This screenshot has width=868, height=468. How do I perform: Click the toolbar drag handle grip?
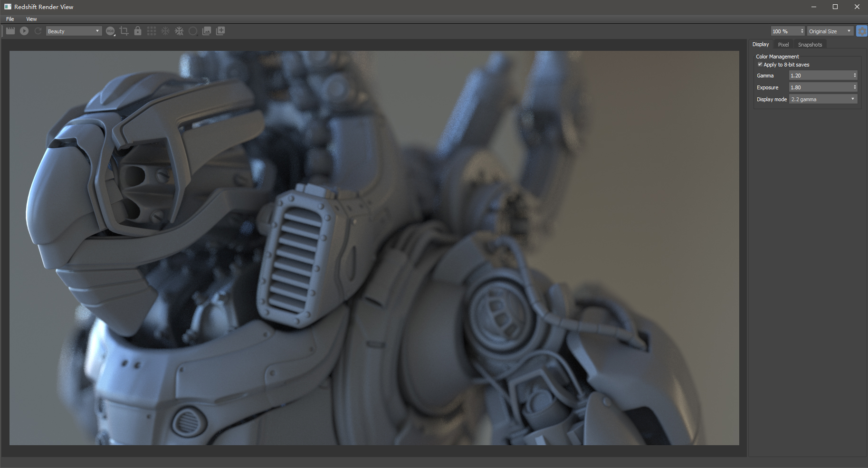pyautogui.click(x=2, y=31)
